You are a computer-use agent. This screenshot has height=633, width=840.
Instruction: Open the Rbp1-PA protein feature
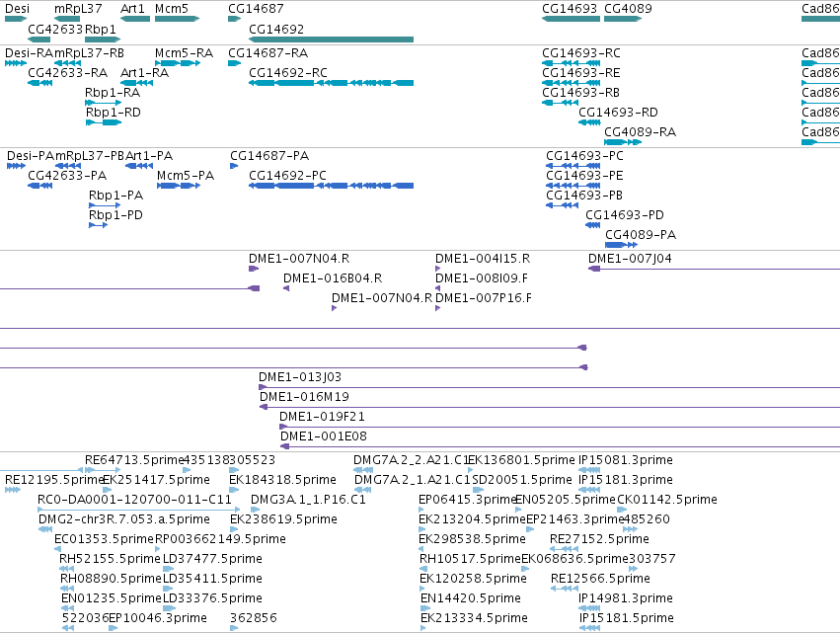pyautogui.click(x=105, y=205)
